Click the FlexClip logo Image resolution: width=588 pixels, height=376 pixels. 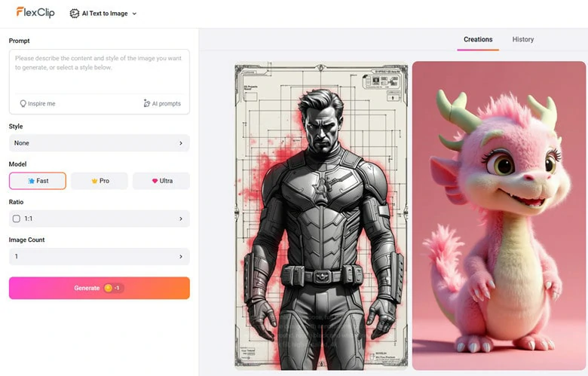click(x=35, y=12)
